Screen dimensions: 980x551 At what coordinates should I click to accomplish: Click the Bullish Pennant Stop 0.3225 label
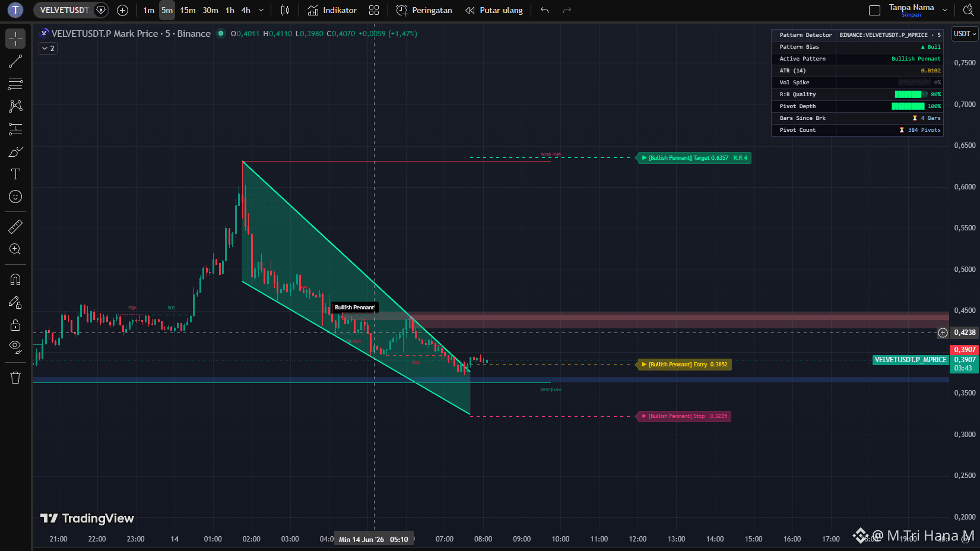coord(684,416)
